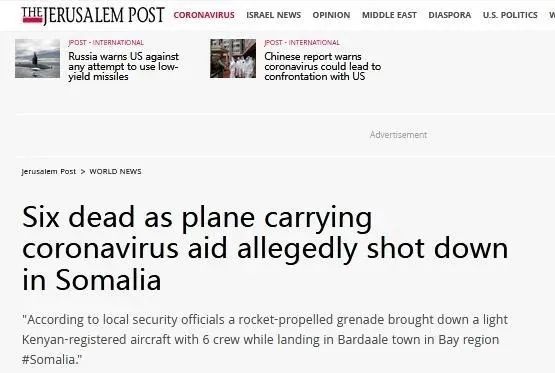Click The Jerusalem Post logo

click(x=93, y=16)
